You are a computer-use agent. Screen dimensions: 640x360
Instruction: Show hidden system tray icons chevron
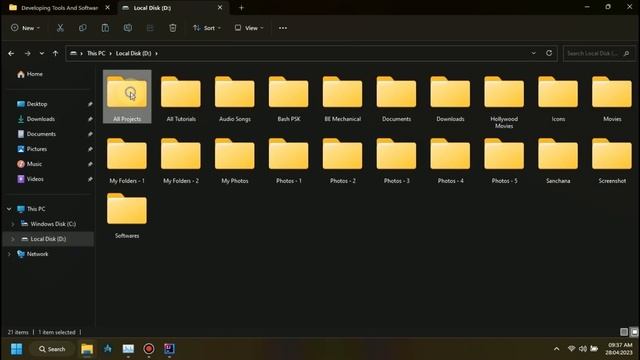point(556,349)
